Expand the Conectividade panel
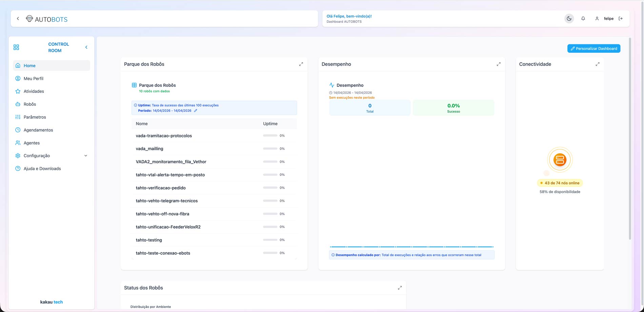The image size is (644, 312). pos(598,64)
